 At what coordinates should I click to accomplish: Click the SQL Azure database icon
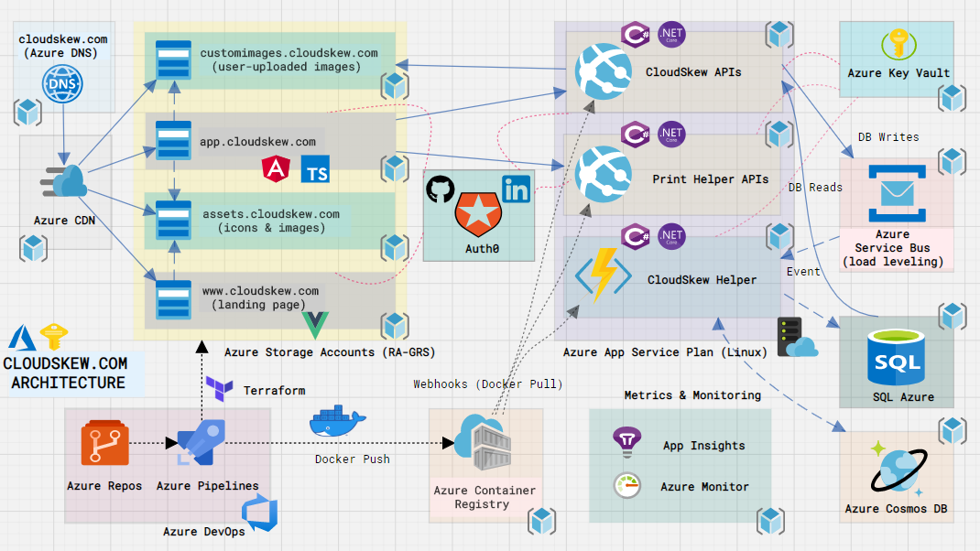pos(897,357)
